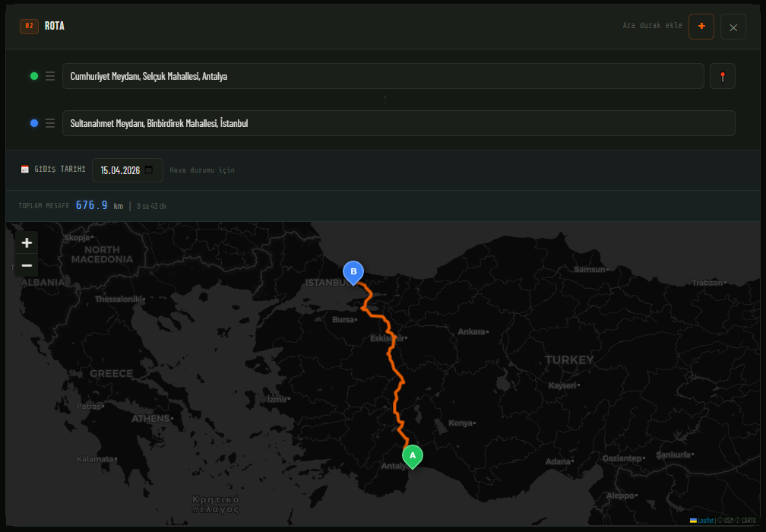The height and width of the screenshot is (532, 766).
Task: Open the CARTO attribution link
Action: 747,521
